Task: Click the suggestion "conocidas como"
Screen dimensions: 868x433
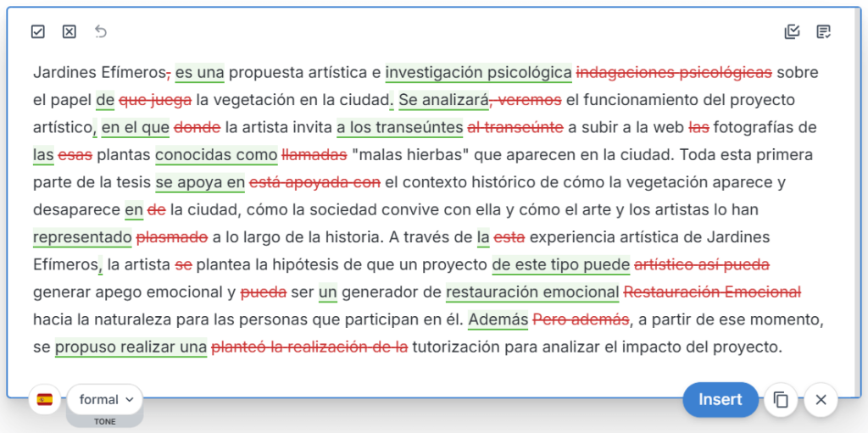Action: click(x=216, y=155)
